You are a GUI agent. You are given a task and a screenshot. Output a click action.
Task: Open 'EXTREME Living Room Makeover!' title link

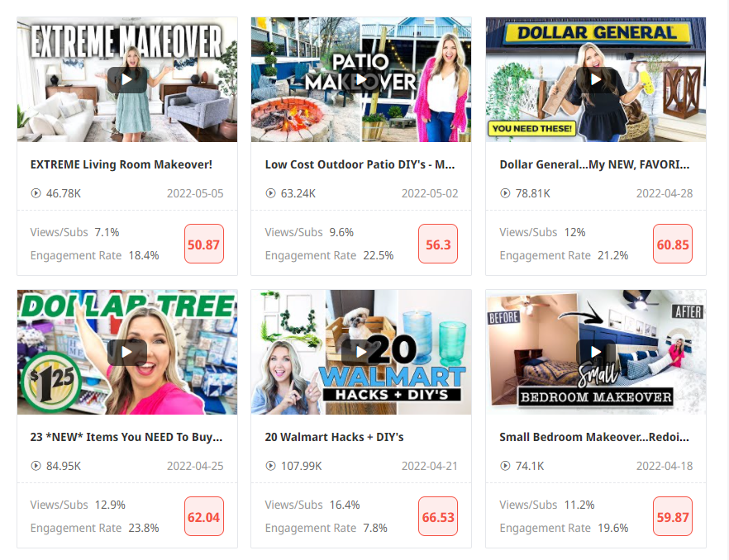(121, 164)
